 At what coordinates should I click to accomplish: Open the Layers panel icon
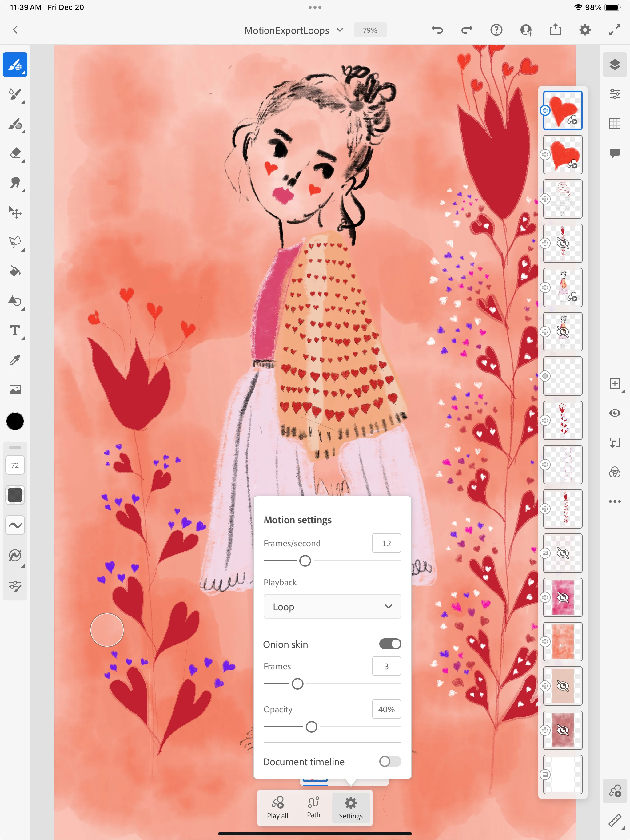click(x=614, y=65)
